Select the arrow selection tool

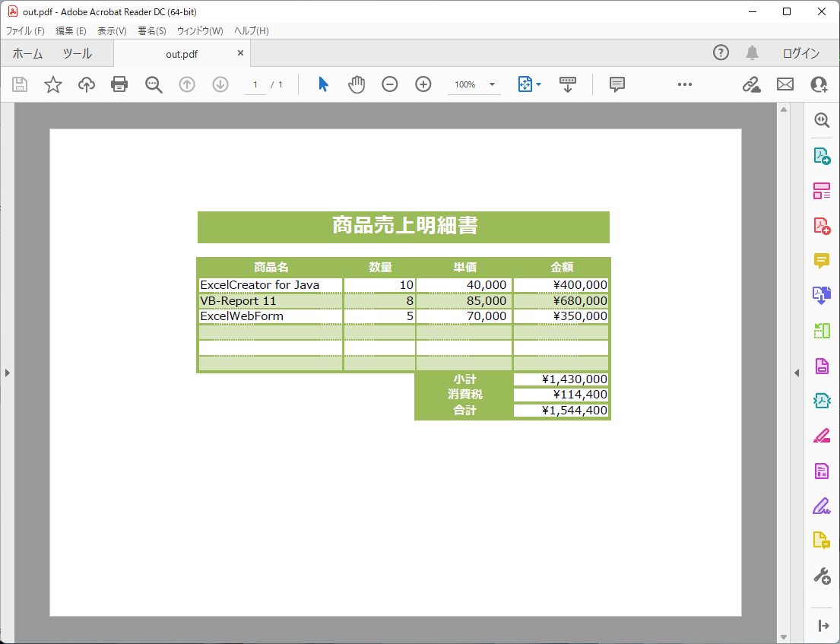(x=323, y=84)
